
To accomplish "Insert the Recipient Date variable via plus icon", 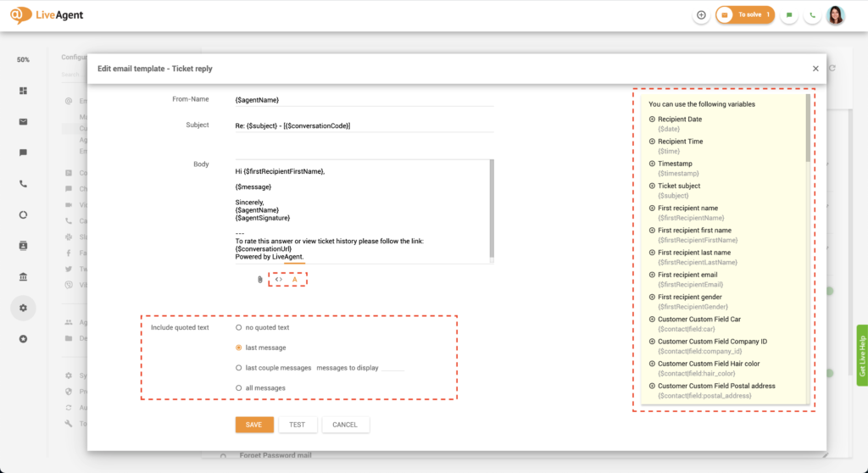I will [x=652, y=120].
